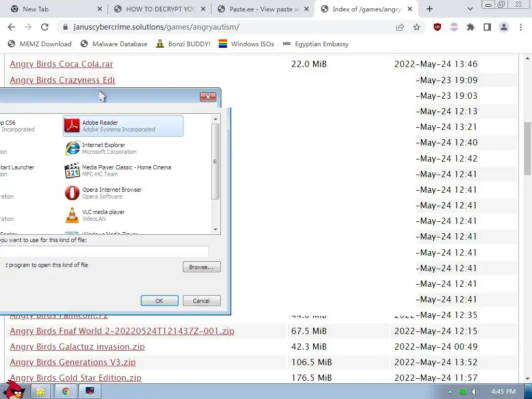Image resolution: width=532 pixels, height=399 pixels.
Task: Open Chrome three-dot menu
Action: 521,27
